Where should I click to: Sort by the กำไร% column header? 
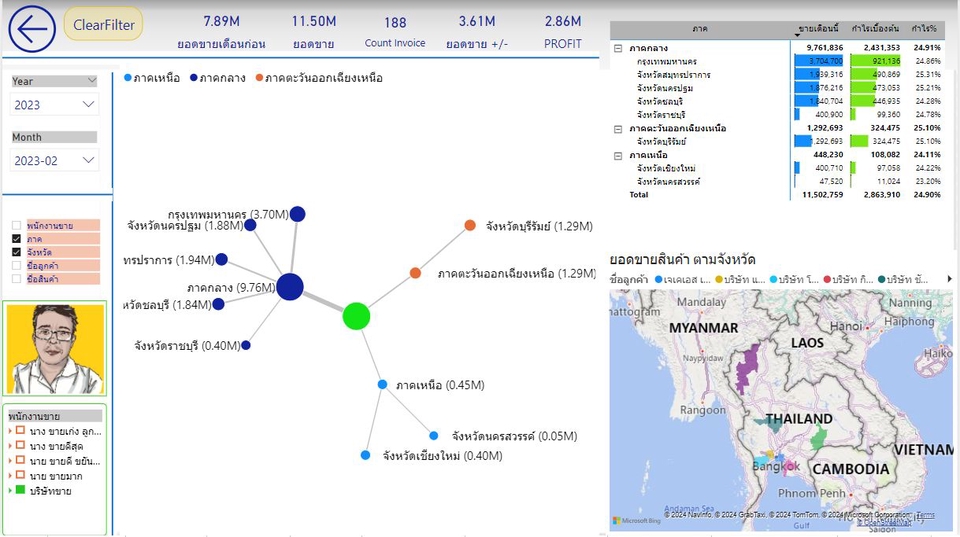pyautogui.click(x=924, y=28)
